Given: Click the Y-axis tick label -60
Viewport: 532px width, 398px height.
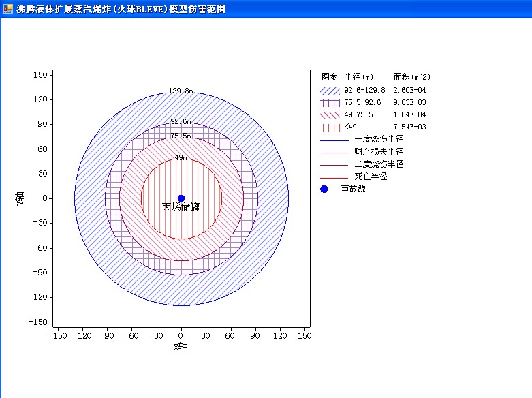Looking at the screenshot, I should click(40, 247).
